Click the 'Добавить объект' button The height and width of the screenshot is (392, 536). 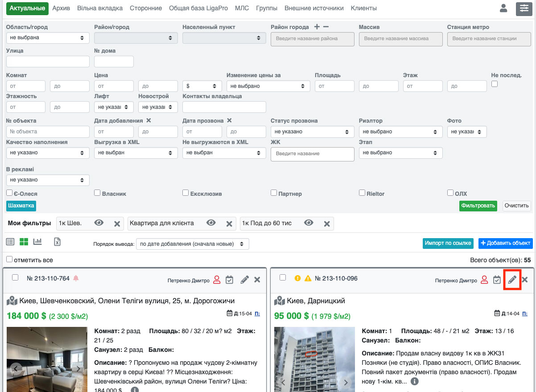point(505,243)
